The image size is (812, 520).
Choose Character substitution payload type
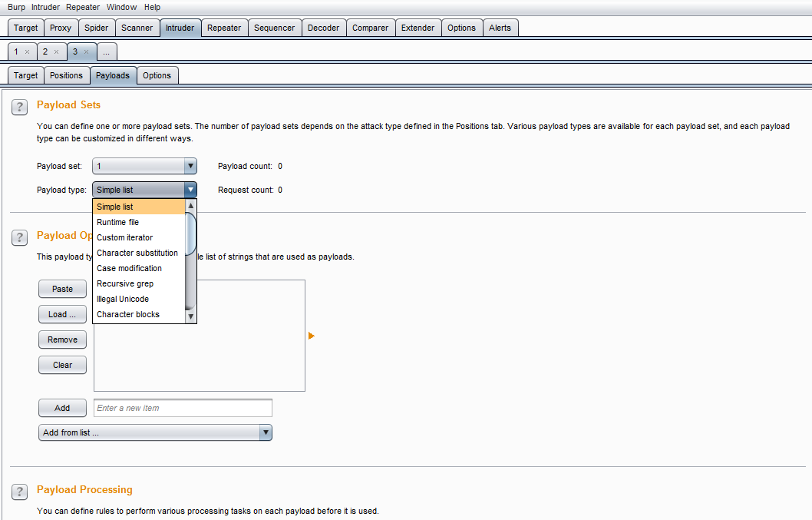point(139,253)
